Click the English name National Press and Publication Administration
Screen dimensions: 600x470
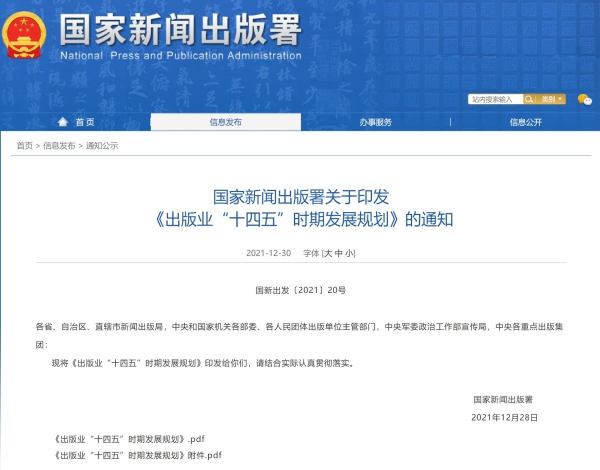coord(181,56)
